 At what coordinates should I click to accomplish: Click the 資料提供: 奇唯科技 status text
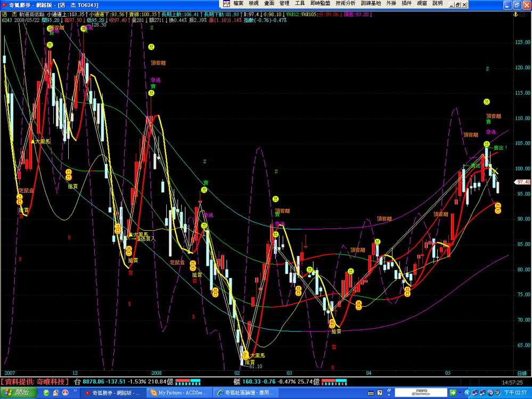coord(35,381)
